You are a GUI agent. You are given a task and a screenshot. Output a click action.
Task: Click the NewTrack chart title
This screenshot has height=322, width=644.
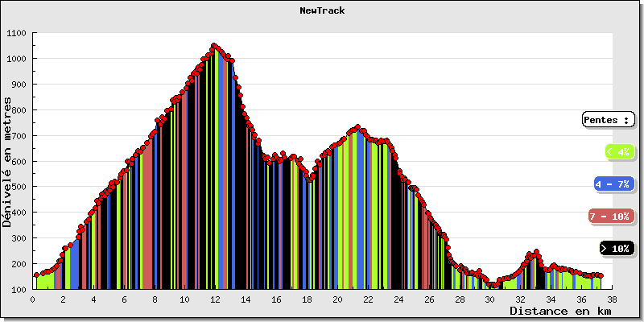pyautogui.click(x=322, y=11)
